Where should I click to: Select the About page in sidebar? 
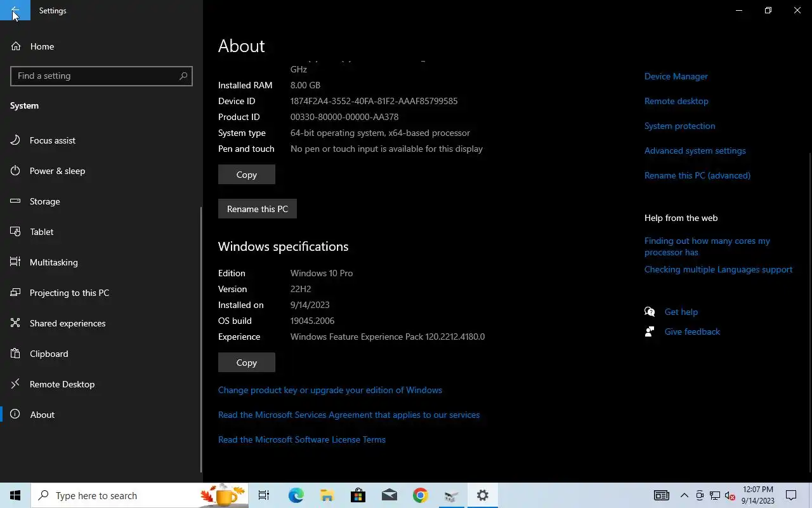tap(101, 415)
